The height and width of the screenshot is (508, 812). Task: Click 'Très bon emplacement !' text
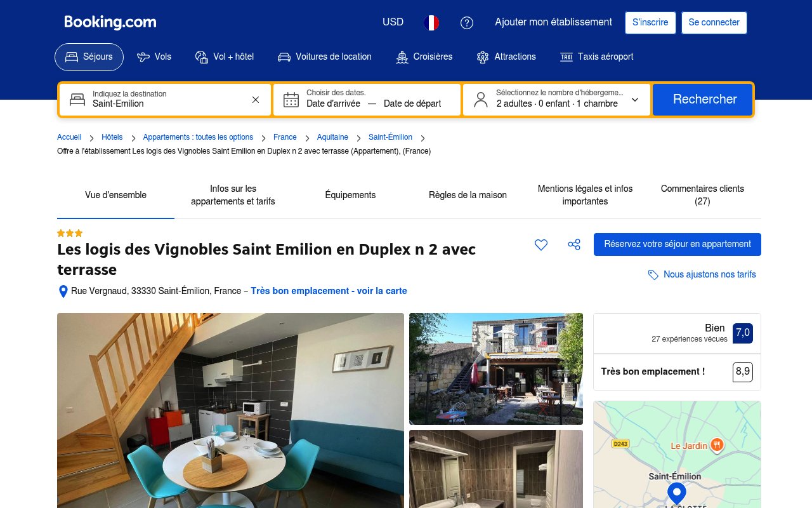pos(653,371)
